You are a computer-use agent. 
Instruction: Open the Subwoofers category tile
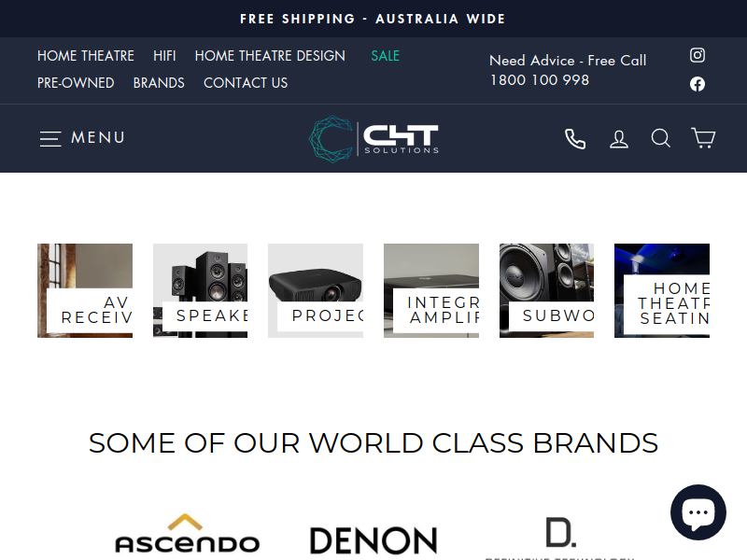tap(546, 290)
